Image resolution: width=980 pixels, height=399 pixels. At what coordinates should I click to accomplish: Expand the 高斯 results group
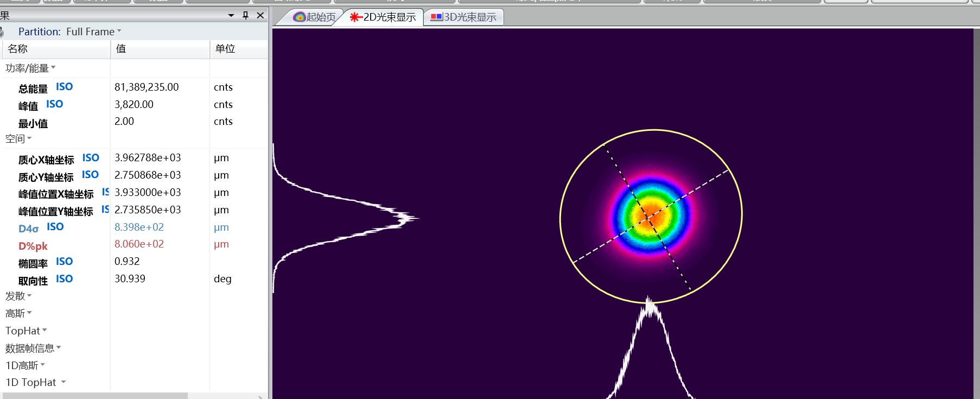18,314
